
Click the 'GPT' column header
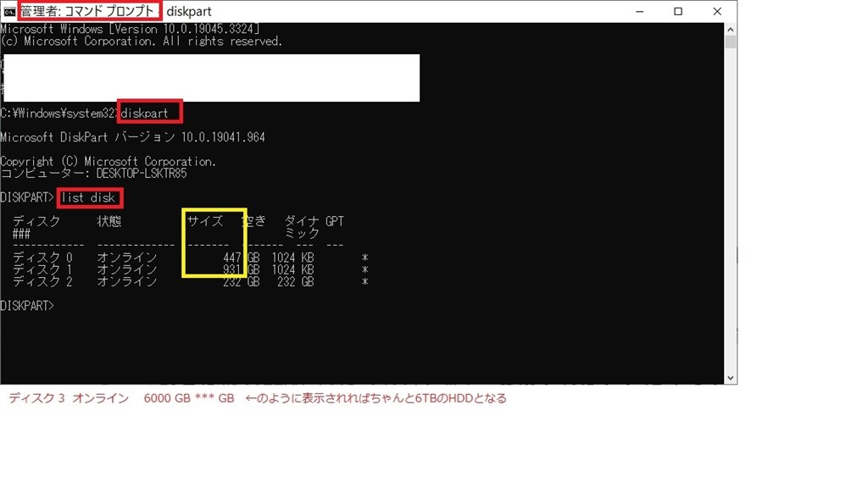pos(334,221)
